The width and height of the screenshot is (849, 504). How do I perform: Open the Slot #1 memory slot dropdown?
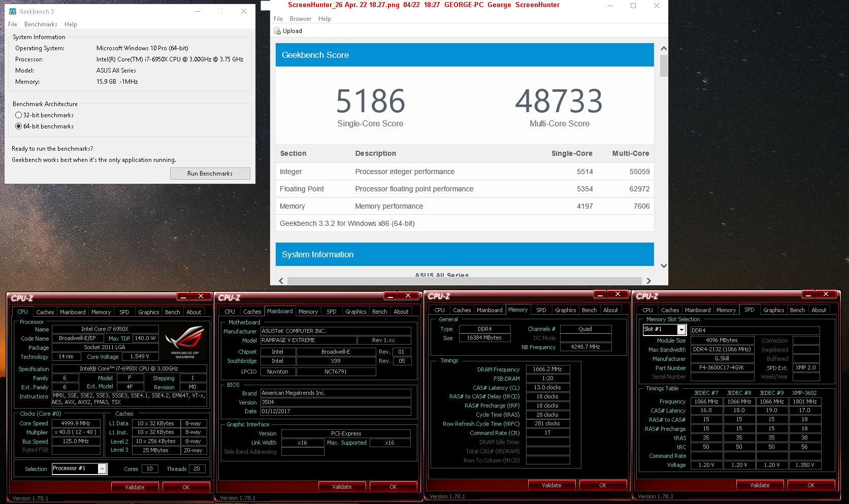(x=681, y=330)
